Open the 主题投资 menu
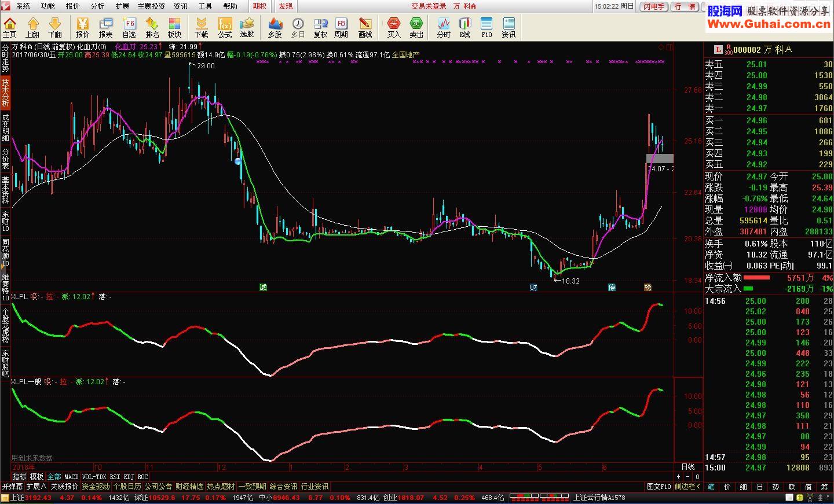Screen dimensions: 834x504 [x=151, y=6]
